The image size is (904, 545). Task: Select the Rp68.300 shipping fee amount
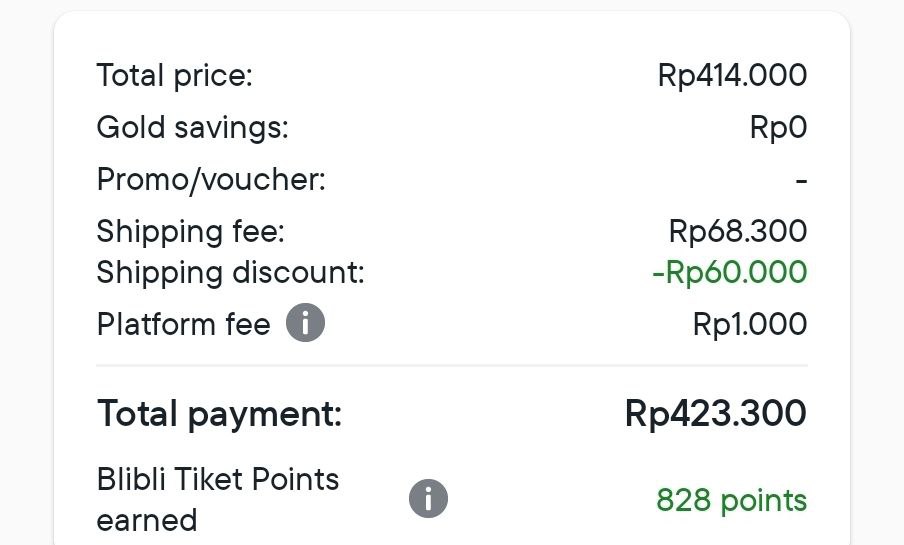(737, 231)
